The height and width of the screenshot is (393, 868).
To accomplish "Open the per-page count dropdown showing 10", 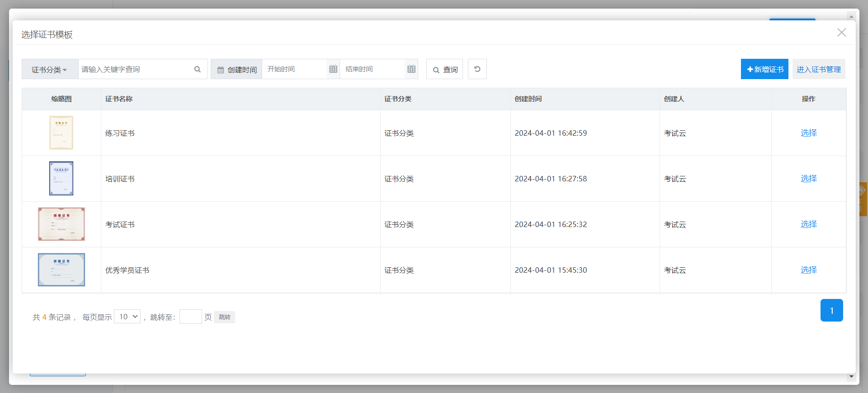I will tap(127, 317).
